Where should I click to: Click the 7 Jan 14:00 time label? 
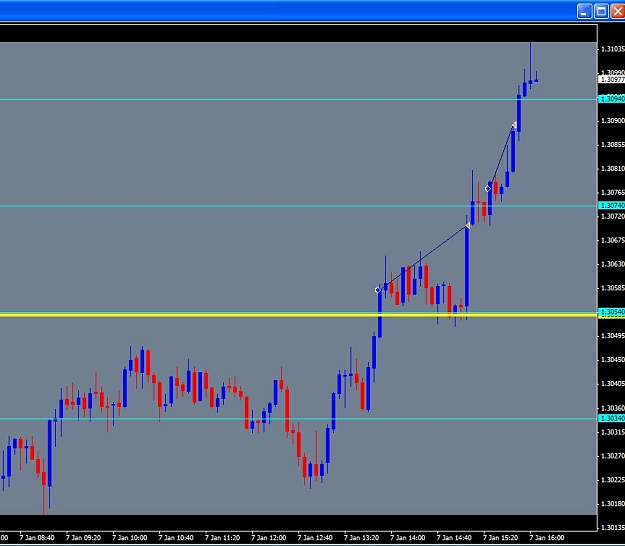[408, 538]
